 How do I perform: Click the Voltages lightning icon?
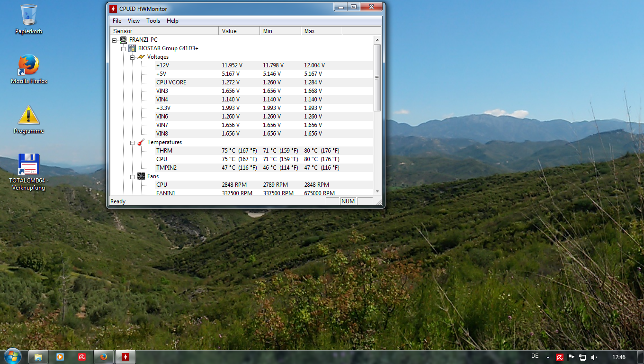pos(141,57)
